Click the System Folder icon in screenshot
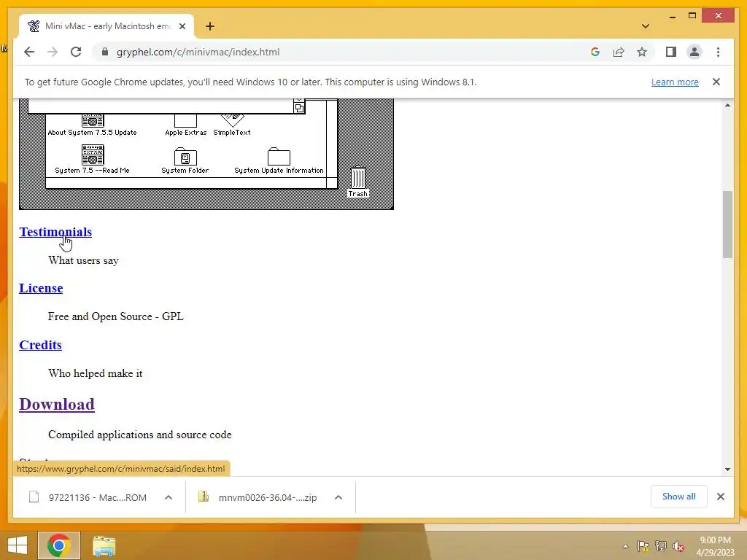This screenshot has height=560, width=747. coord(185,157)
